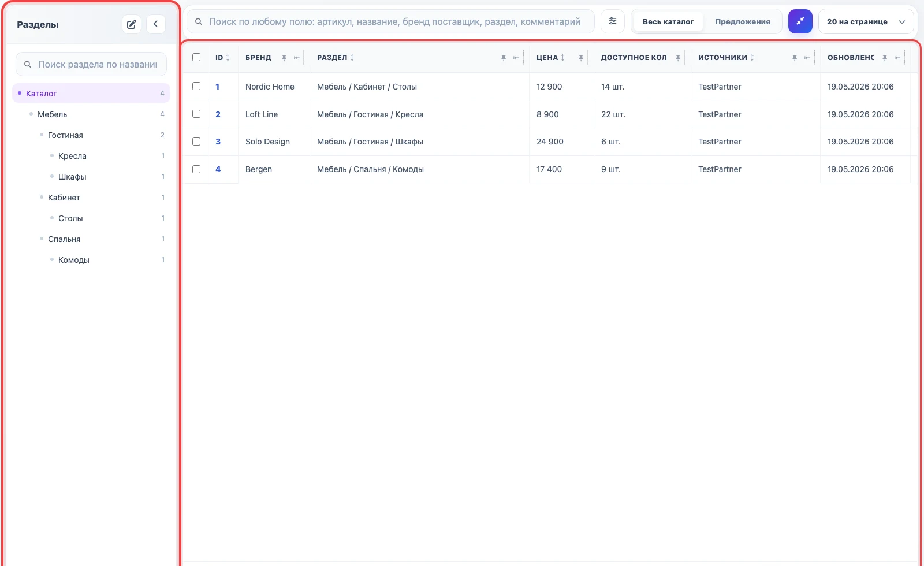Screen dimensions: 924x566
Task: Click the Loft Line brand cell
Action: (x=274, y=114)
